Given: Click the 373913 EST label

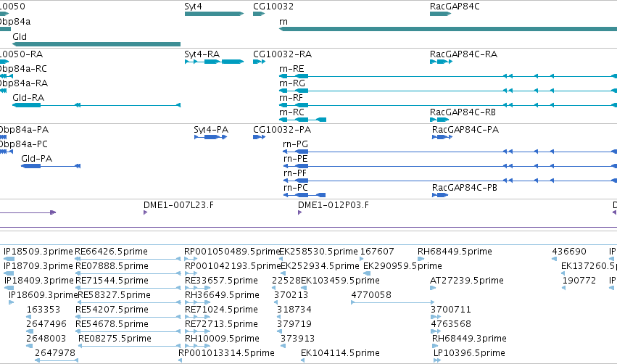Looking at the screenshot, I should tap(297, 339).
